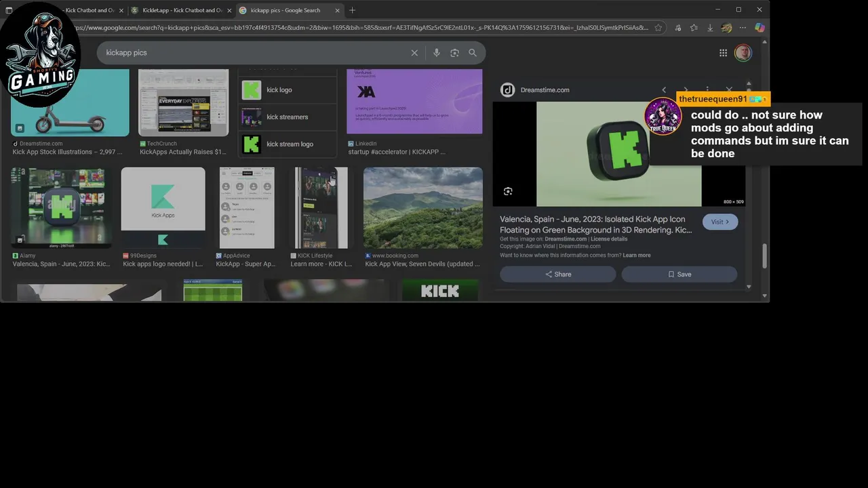Search inside this image with lens icon
868x488 pixels.
508,191
